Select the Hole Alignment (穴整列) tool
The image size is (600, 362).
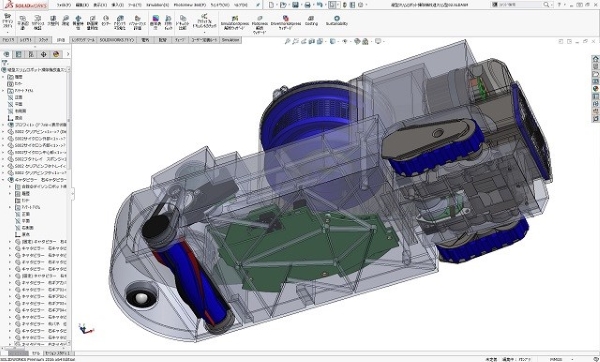[x=53, y=21]
